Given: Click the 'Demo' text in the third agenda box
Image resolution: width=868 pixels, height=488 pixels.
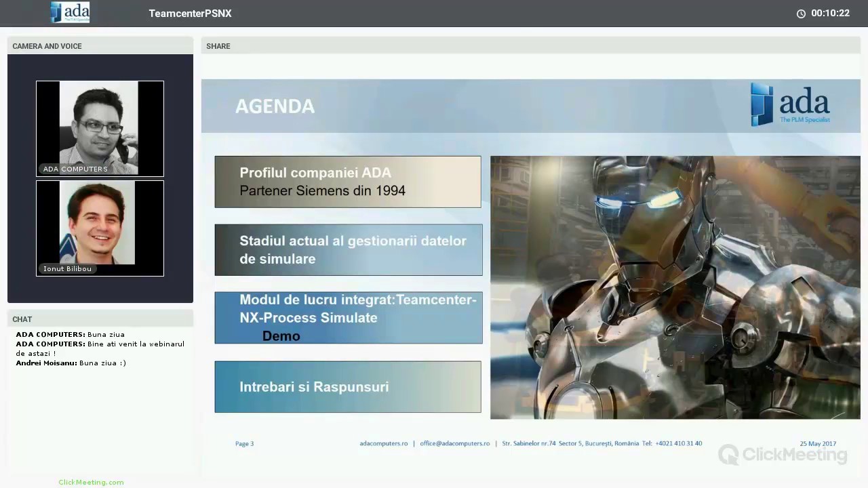Looking at the screenshot, I should [281, 336].
